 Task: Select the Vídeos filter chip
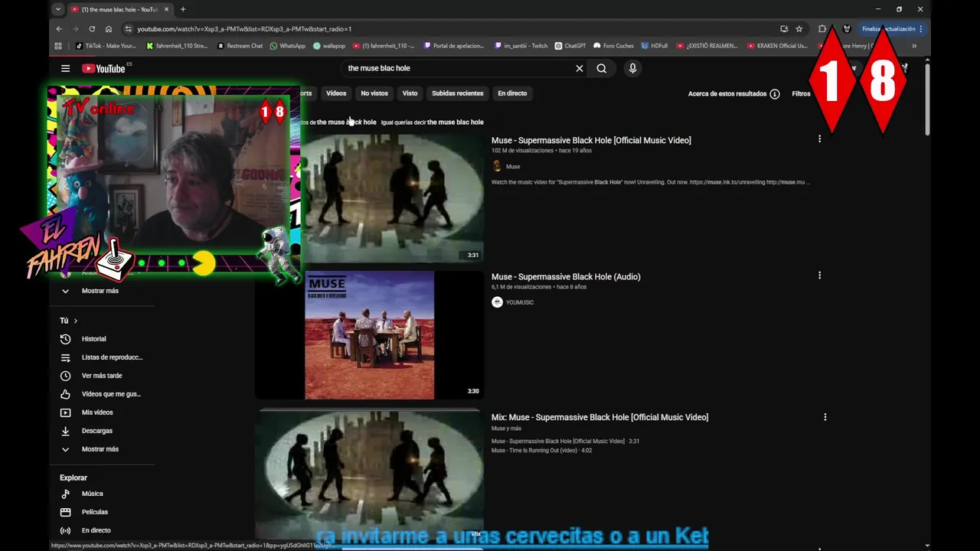pyautogui.click(x=336, y=93)
